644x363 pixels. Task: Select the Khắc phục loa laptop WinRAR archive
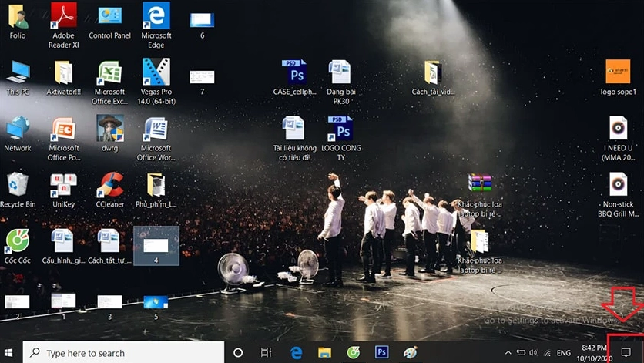coord(480,195)
